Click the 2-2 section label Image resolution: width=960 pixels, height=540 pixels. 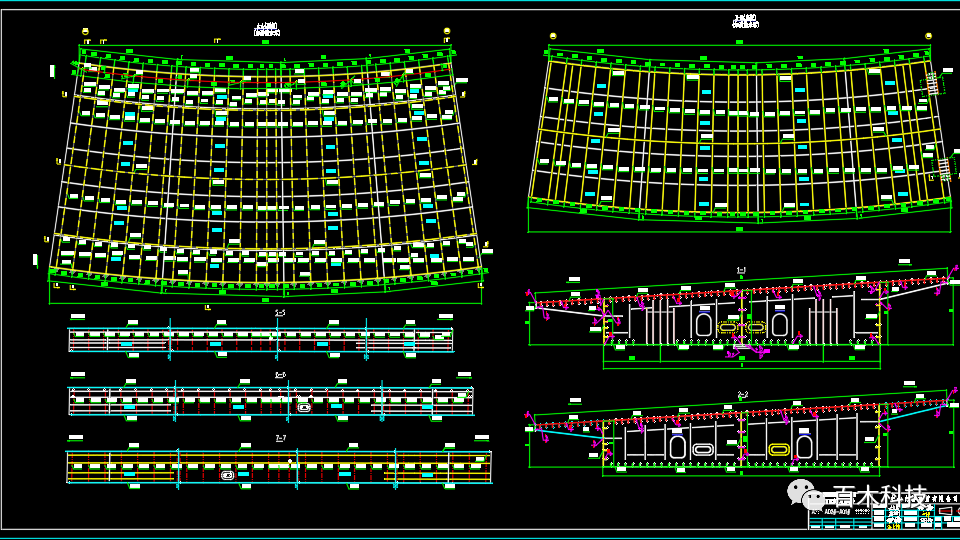click(742, 394)
